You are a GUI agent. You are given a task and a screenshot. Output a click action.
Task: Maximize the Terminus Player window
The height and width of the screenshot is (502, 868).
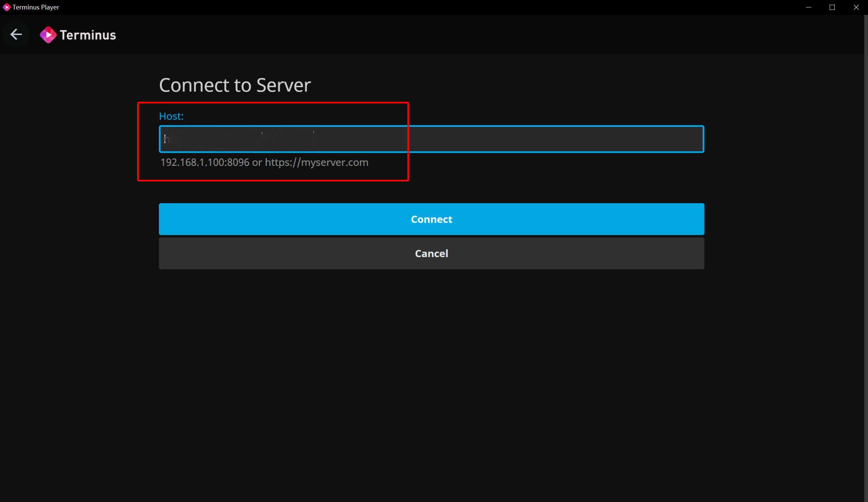point(832,7)
